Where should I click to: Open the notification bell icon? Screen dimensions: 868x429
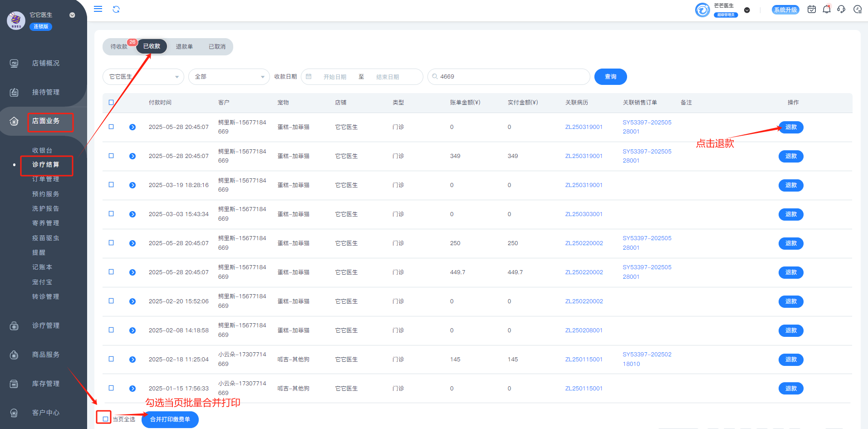click(827, 9)
